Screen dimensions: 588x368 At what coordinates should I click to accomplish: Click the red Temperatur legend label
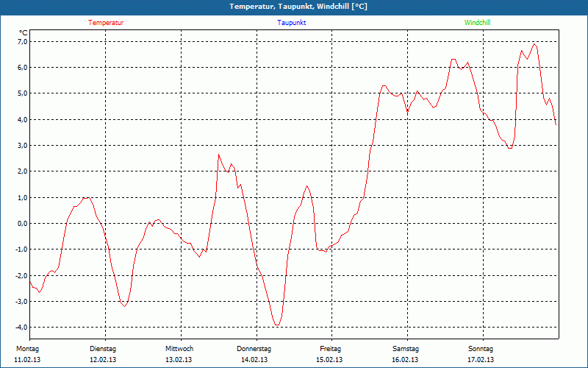[106, 23]
